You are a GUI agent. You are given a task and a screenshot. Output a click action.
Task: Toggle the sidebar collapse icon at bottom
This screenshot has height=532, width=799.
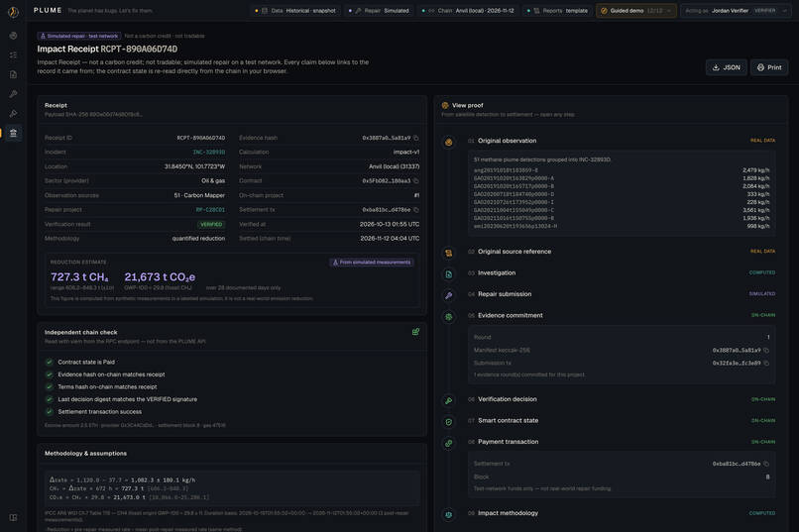click(x=13, y=517)
